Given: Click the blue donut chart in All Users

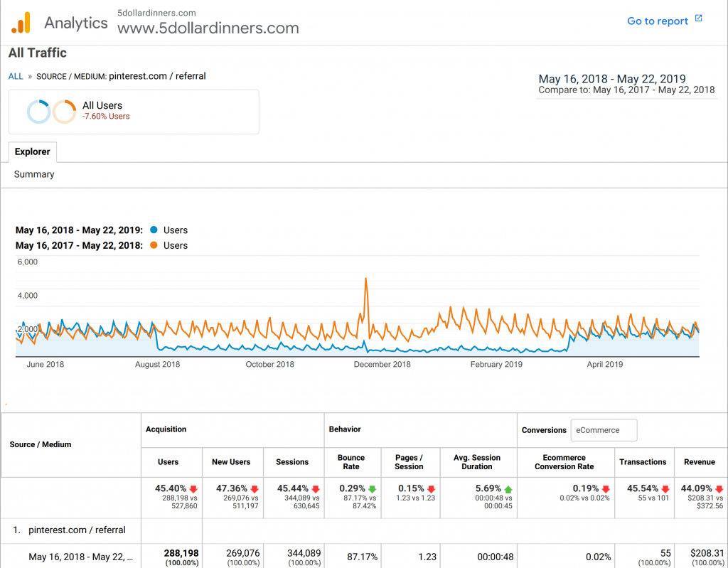Looking at the screenshot, I should pyautogui.click(x=38, y=112).
